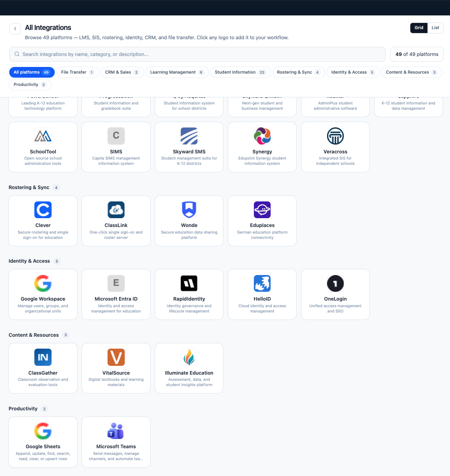Click the OneLogin round logo

[335, 283]
